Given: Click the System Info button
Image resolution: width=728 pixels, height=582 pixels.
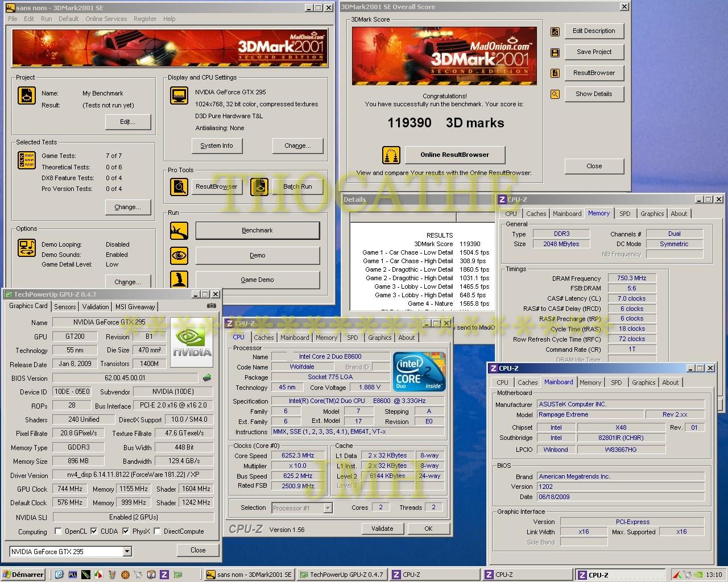Looking at the screenshot, I should click(217, 146).
